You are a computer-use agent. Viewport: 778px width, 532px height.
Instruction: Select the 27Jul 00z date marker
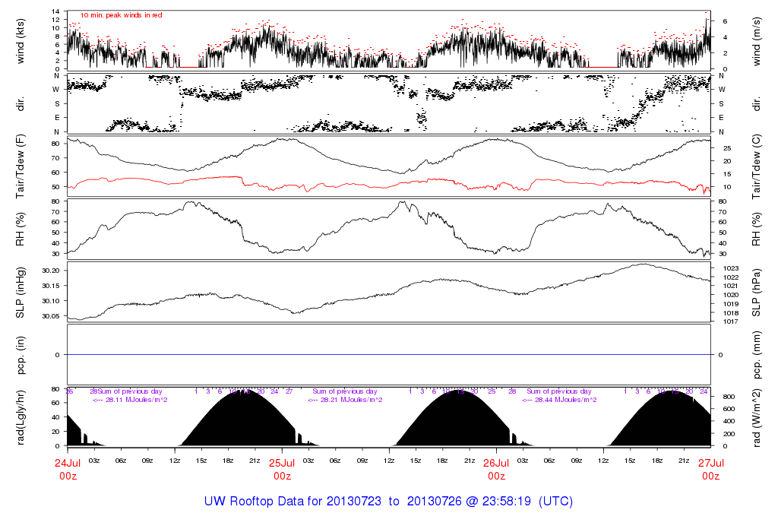[710, 469]
